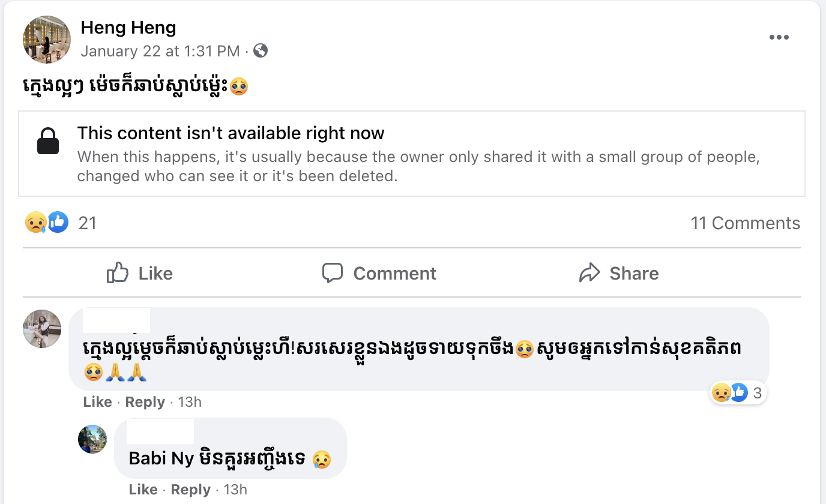The width and height of the screenshot is (826, 504).
Task: Click the globe public audience icon
Action: [261, 51]
